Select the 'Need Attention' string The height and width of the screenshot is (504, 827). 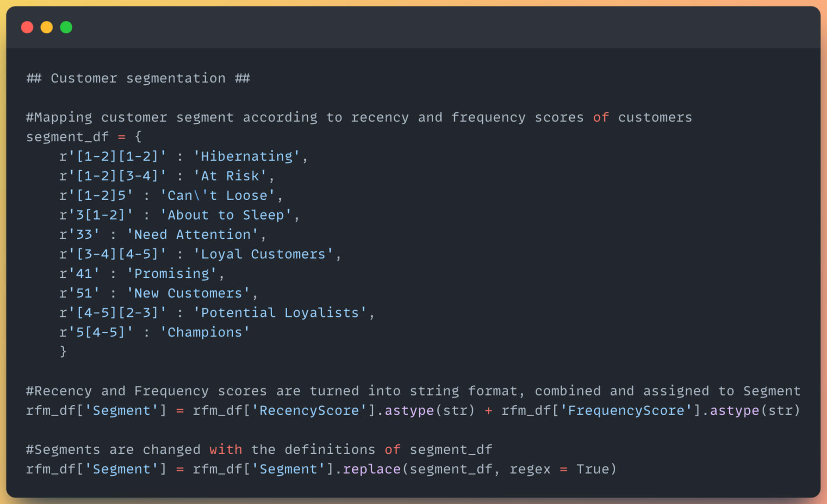point(192,235)
